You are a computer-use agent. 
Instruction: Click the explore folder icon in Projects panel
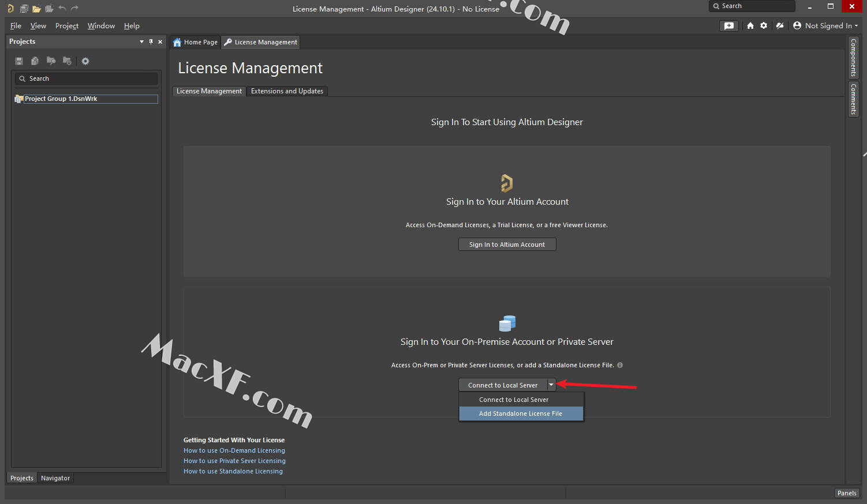[x=51, y=61]
